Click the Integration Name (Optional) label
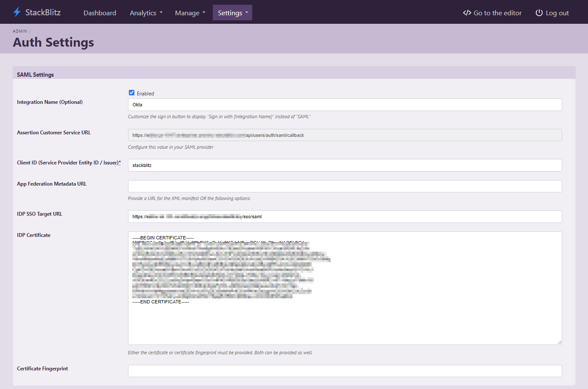588x389 pixels. (50, 102)
